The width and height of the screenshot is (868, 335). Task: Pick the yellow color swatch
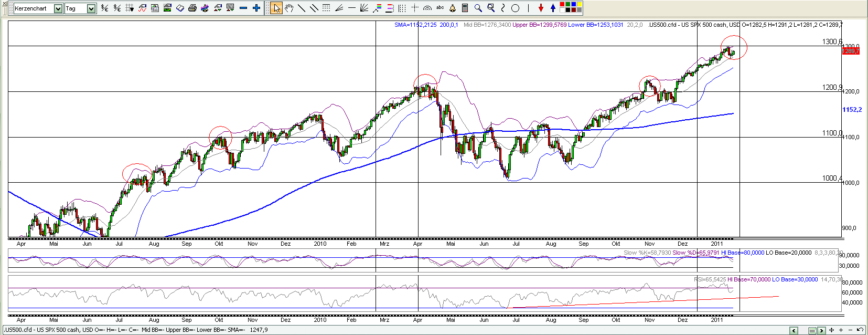click(580, 4)
